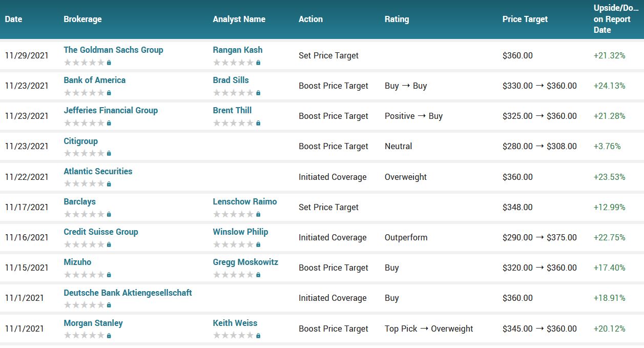The height and width of the screenshot is (348, 644).
Task: Select the +17.40% upside value
Action: pyautogui.click(x=609, y=268)
